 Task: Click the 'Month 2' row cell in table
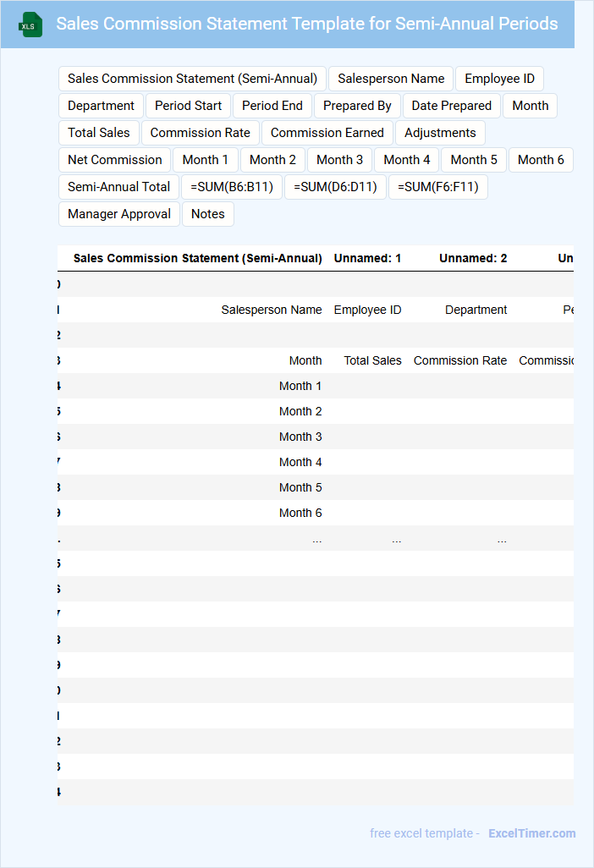300,412
